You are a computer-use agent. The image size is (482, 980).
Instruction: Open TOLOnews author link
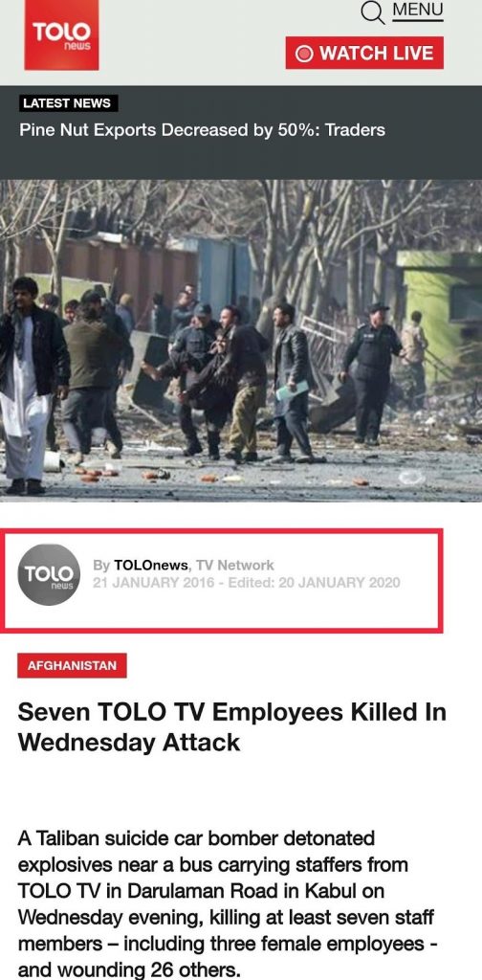point(150,565)
